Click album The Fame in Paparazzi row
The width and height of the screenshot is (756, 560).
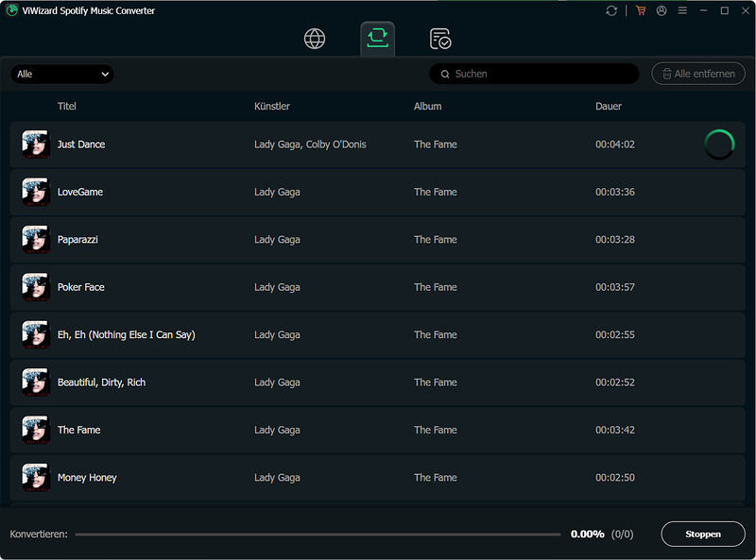point(436,240)
